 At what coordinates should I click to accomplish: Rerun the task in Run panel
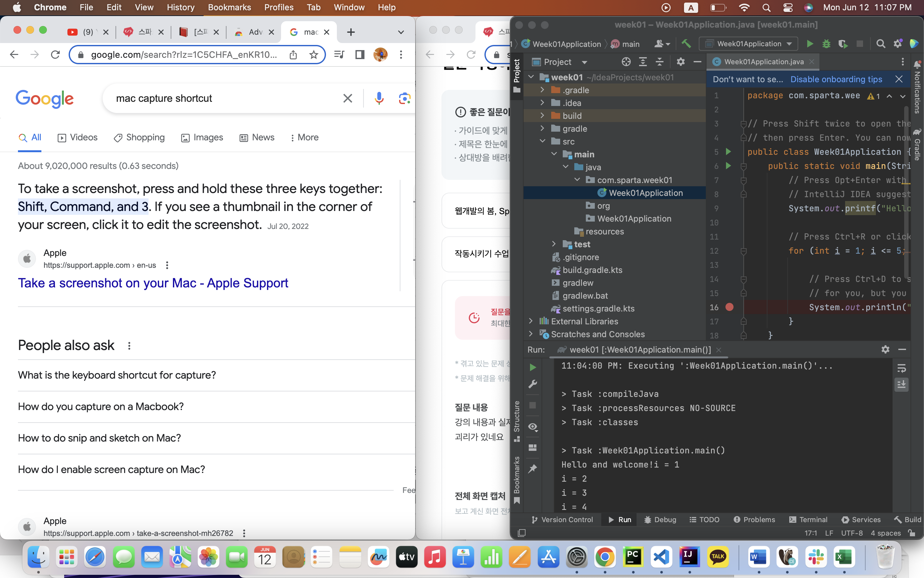533,367
